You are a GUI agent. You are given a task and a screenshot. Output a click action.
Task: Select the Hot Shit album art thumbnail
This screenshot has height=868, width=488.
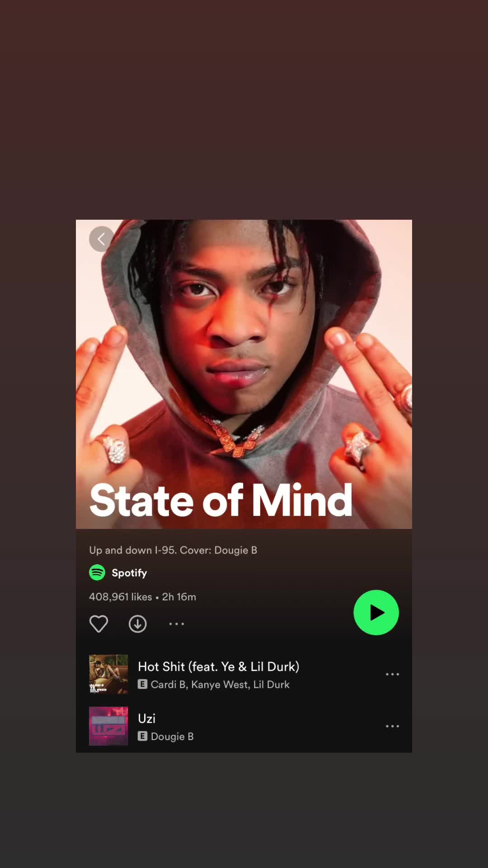[108, 674]
